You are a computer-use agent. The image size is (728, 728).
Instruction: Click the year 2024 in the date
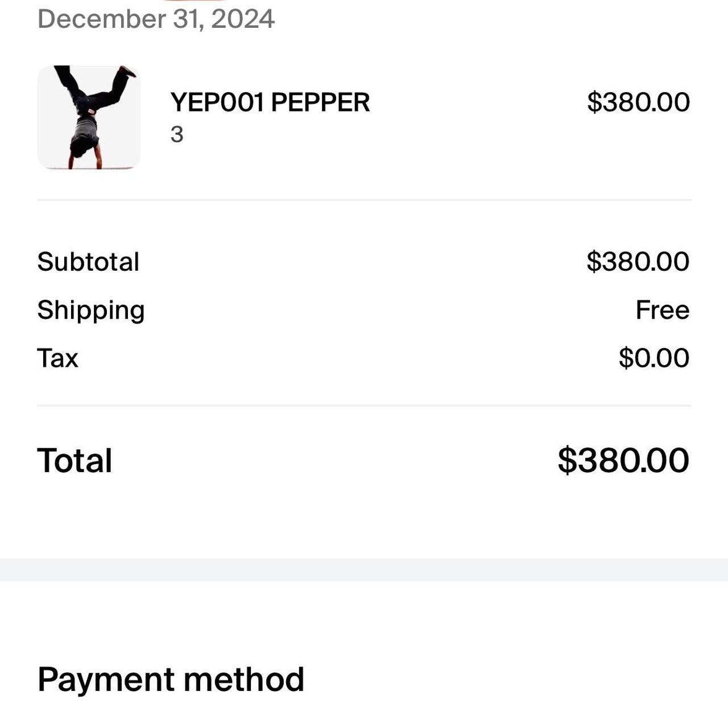coord(243,19)
